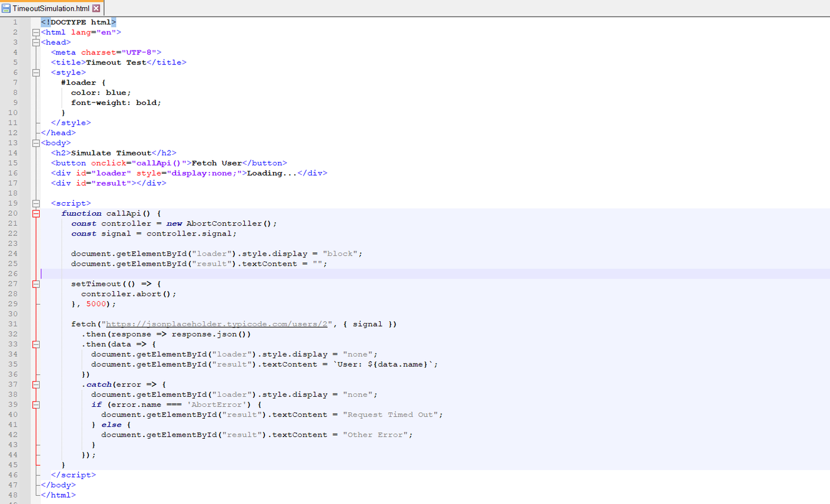Collapse the setTimeout block fold marker
The image size is (830, 504).
pos(36,284)
